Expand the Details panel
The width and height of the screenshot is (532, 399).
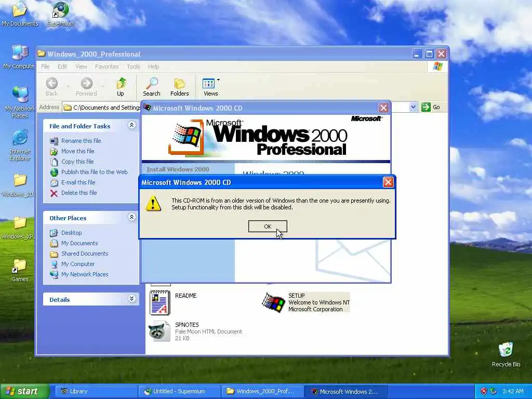(131, 299)
